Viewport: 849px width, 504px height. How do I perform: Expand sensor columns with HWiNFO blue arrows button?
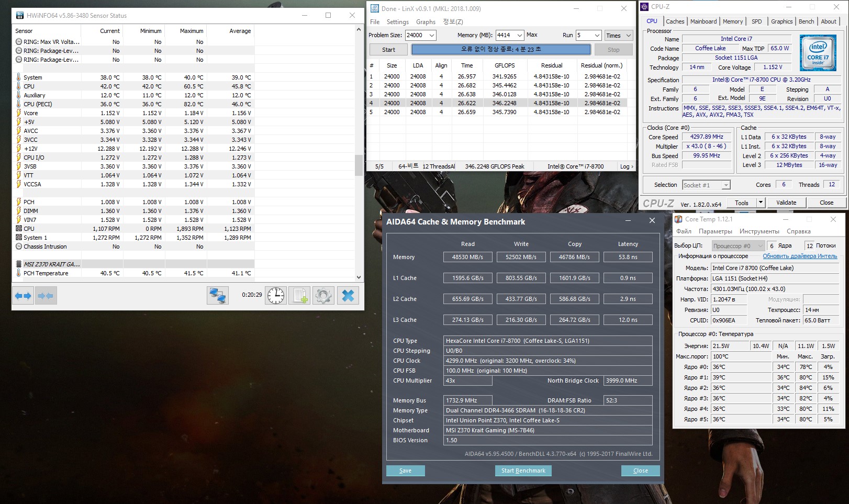click(23, 296)
